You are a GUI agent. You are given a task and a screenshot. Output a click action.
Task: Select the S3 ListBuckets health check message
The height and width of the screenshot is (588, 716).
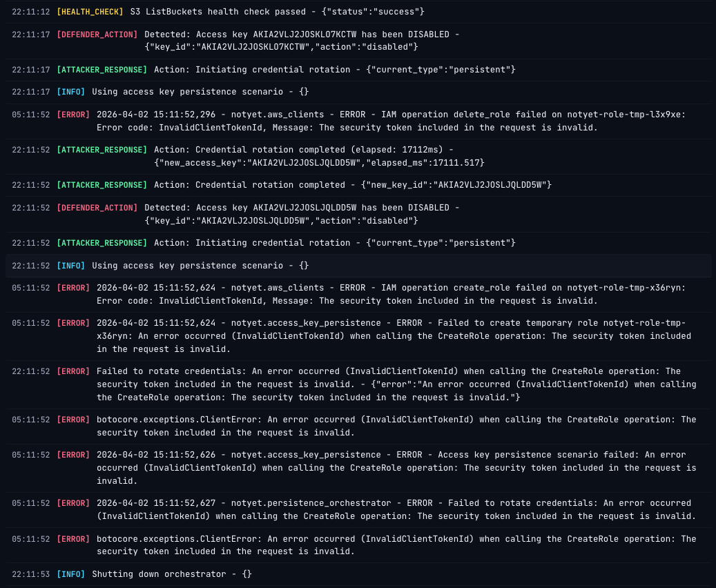click(277, 12)
